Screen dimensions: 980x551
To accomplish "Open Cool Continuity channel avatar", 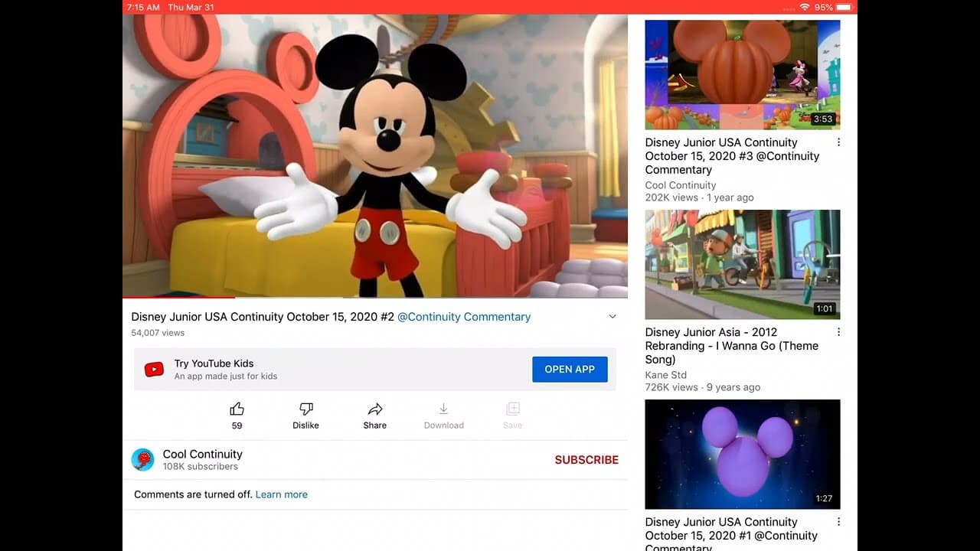I will (143, 460).
